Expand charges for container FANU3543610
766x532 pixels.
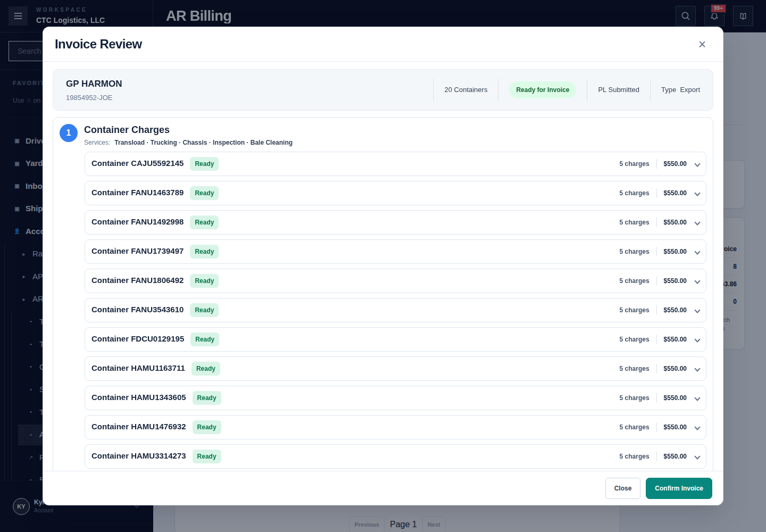tap(697, 311)
